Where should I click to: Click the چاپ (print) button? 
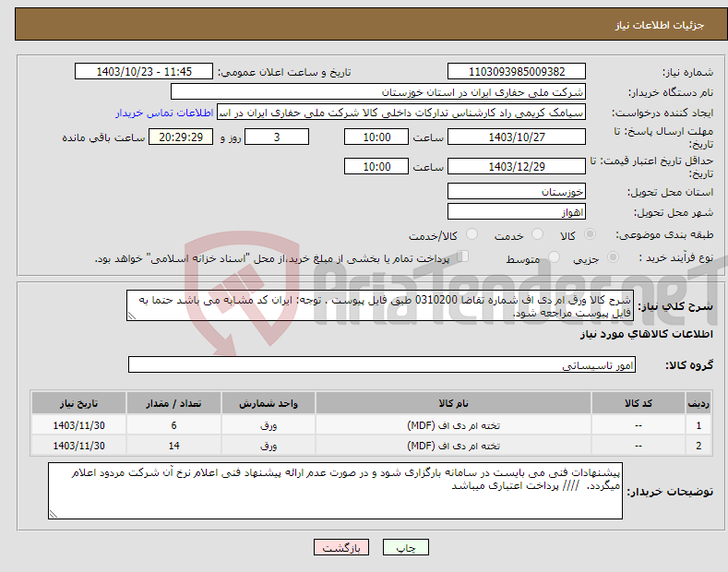pyautogui.click(x=405, y=547)
